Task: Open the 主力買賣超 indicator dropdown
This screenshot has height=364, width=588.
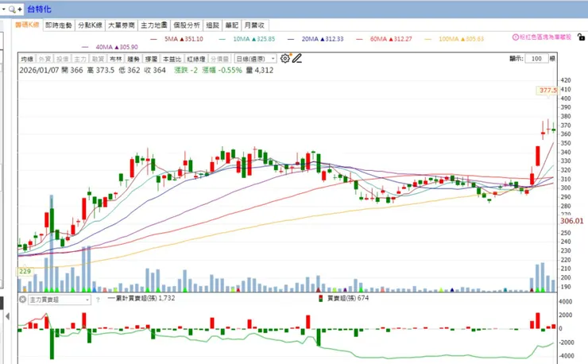Action: pyautogui.click(x=60, y=300)
